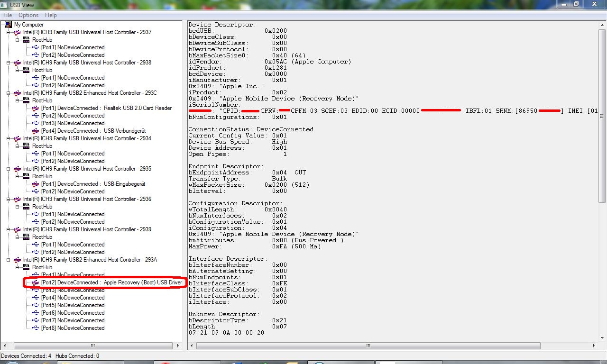Select Port5 NoDeviceConnected under controller 293A

click(73, 305)
